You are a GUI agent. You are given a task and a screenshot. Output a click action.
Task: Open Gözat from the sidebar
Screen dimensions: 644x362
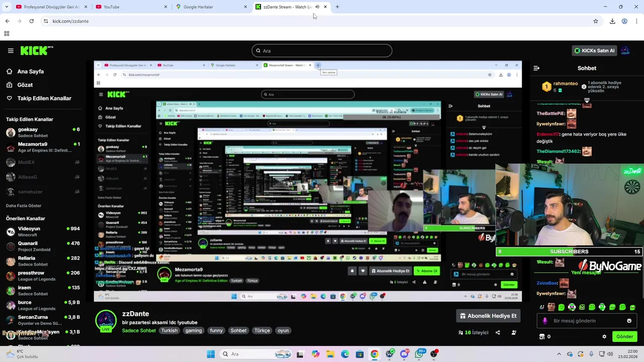[25, 85]
